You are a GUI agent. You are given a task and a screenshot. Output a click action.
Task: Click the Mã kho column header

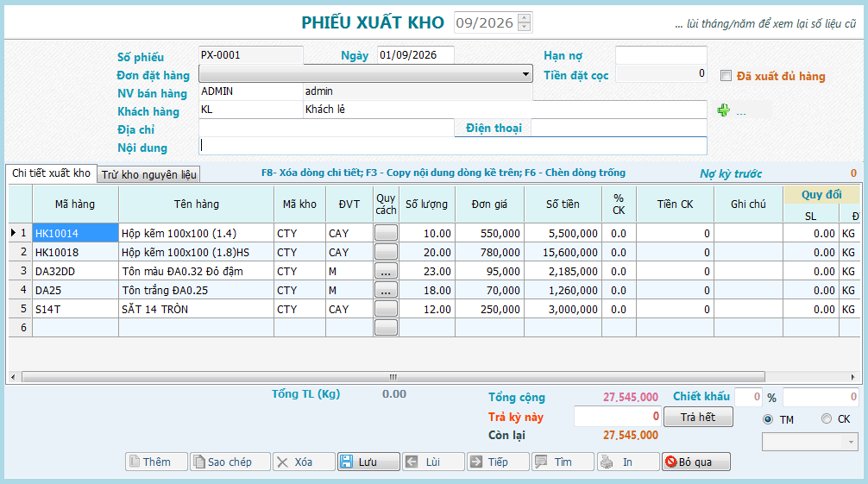(x=299, y=204)
